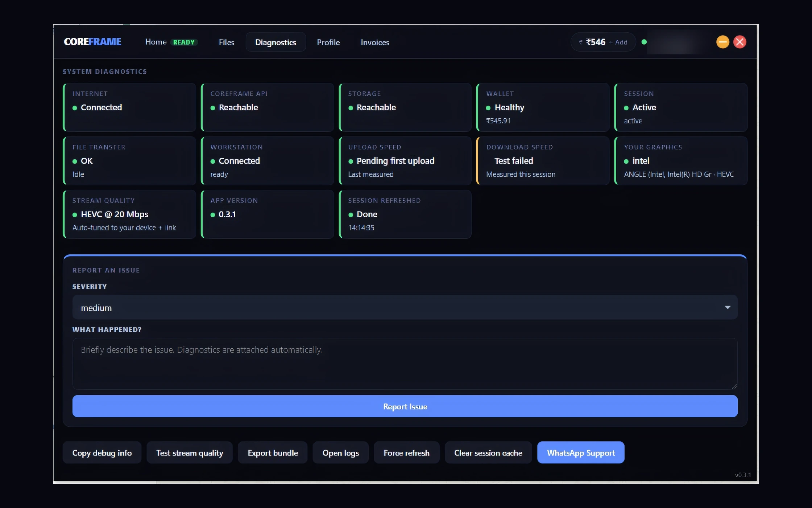Click the Your Graphics intel card
Viewport: 812px width, 508px height.
point(681,161)
